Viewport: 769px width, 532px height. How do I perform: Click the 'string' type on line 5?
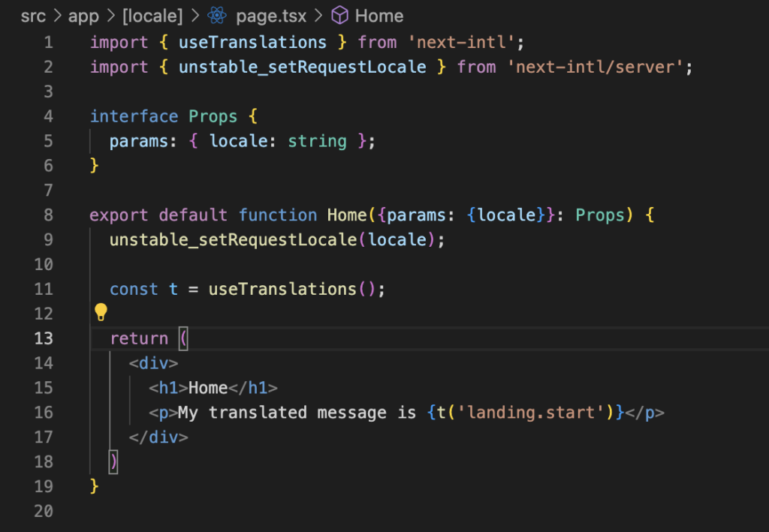pos(318,142)
